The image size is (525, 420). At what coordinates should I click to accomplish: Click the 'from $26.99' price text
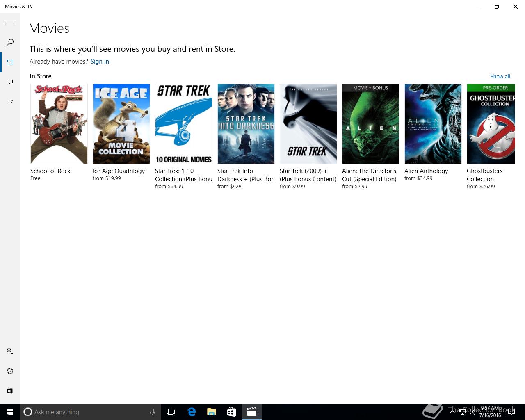point(481,187)
